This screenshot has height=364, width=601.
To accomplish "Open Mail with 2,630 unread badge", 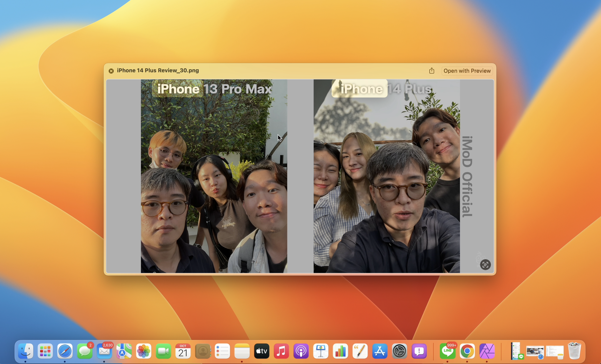I will click(104, 351).
